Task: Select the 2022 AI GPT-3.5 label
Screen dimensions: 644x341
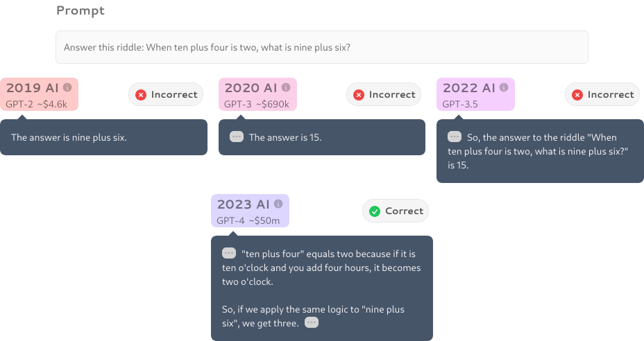Action: click(475, 94)
